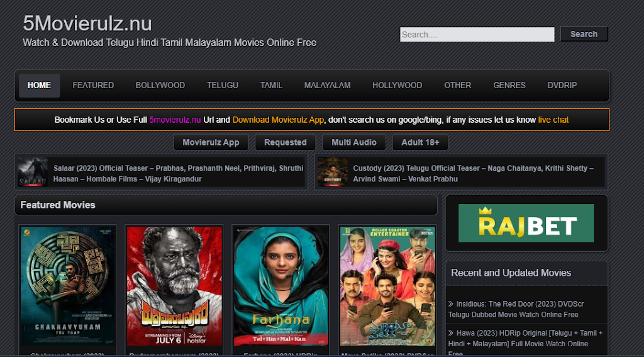The image size is (644, 357).
Task: Expand the OTHER menu item
Action: tap(457, 86)
